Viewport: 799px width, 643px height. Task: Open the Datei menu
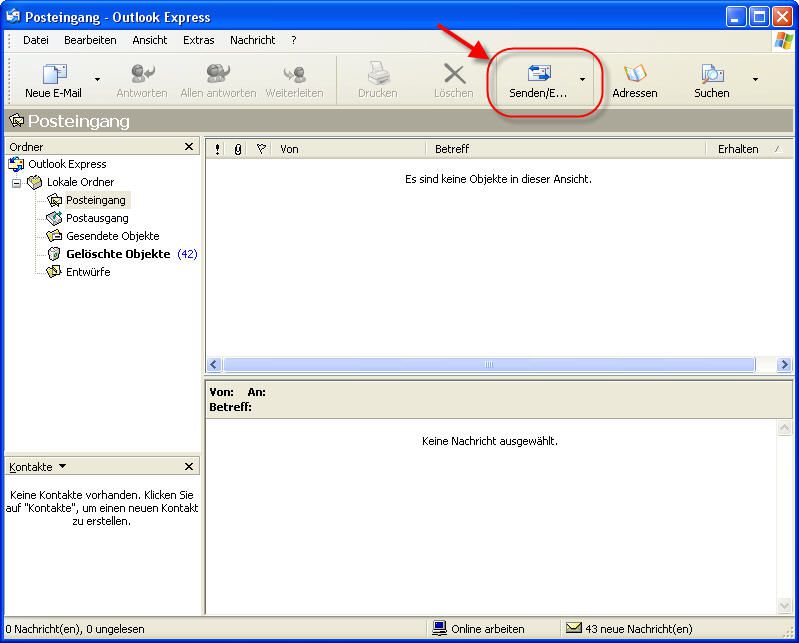coord(36,40)
